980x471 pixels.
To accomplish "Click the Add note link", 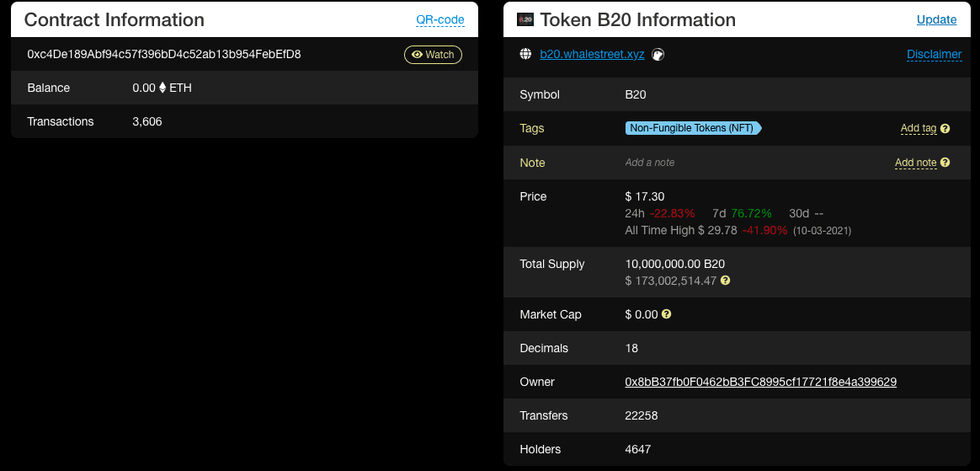I will click(916, 163).
